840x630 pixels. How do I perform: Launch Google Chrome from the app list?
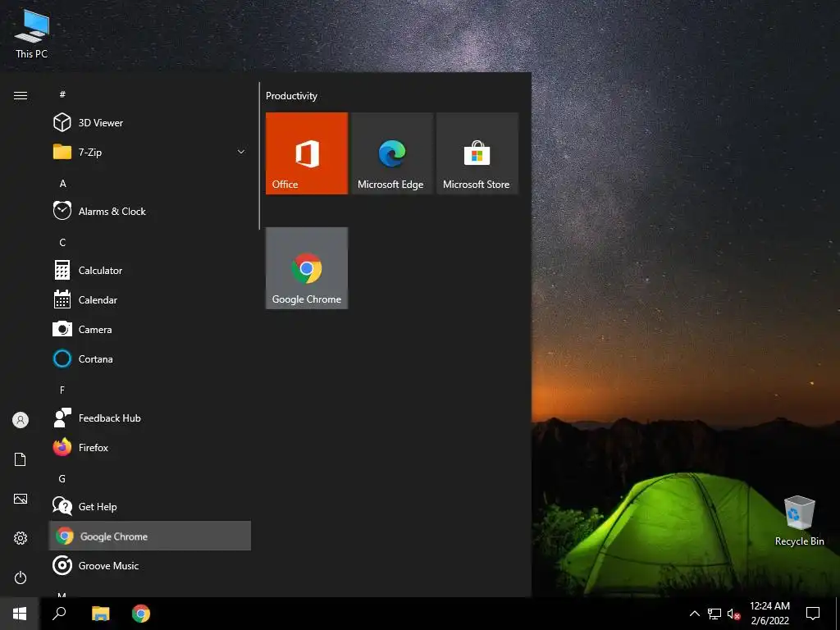[149, 536]
